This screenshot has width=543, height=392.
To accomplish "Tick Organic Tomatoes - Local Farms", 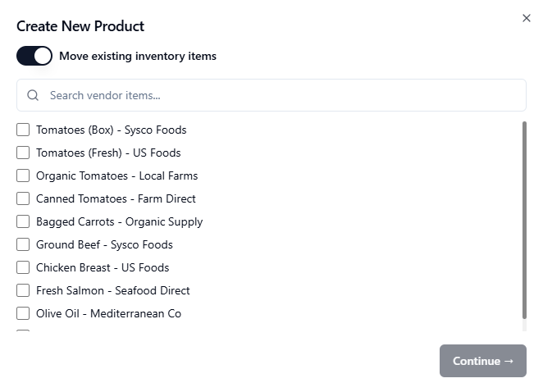I will coord(23,175).
